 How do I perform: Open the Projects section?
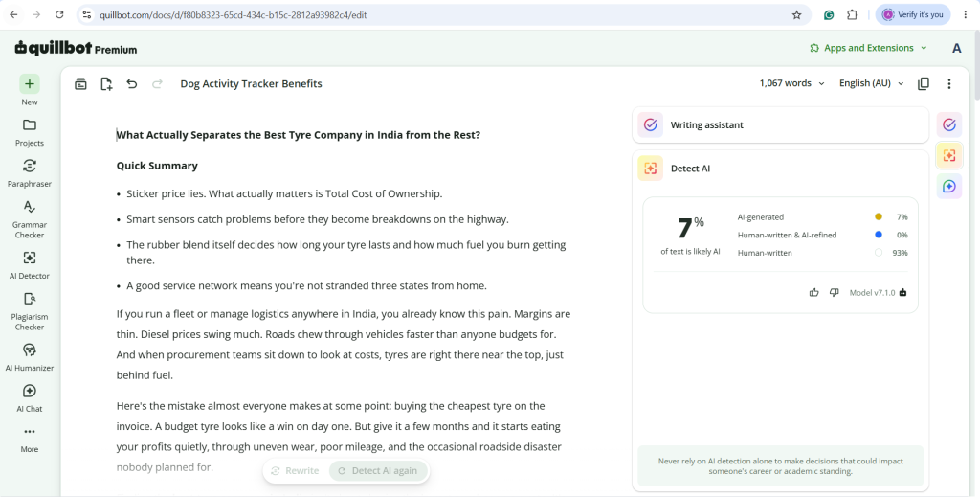click(30, 132)
